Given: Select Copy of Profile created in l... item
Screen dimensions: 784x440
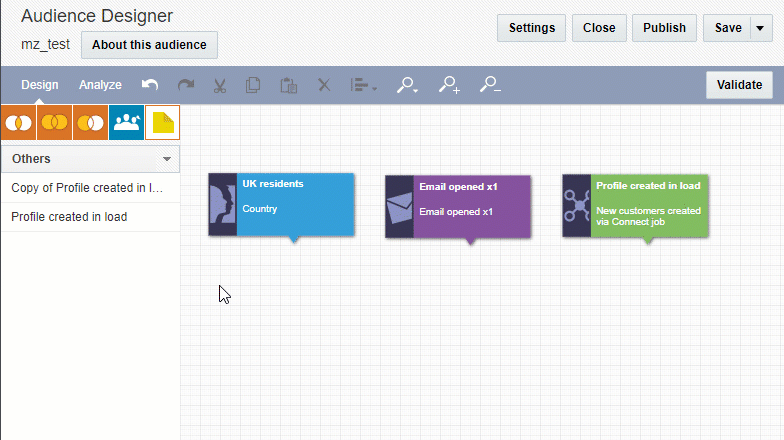Looking at the screenshot, I should [90, 188].
